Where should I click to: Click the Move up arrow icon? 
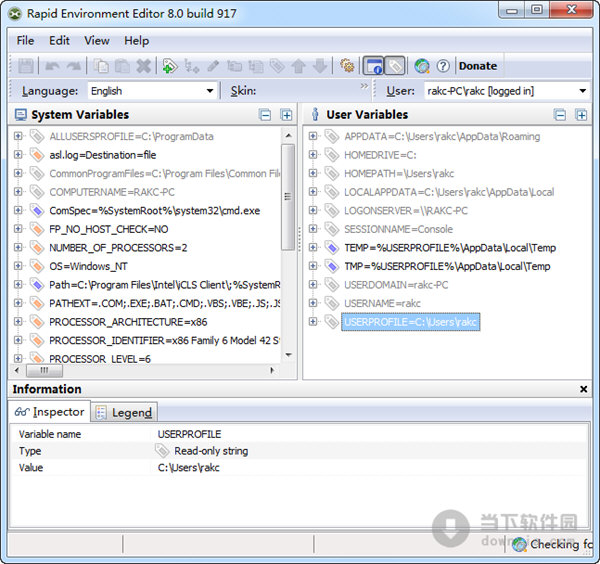pyautogui.click(x=298, y=66)
